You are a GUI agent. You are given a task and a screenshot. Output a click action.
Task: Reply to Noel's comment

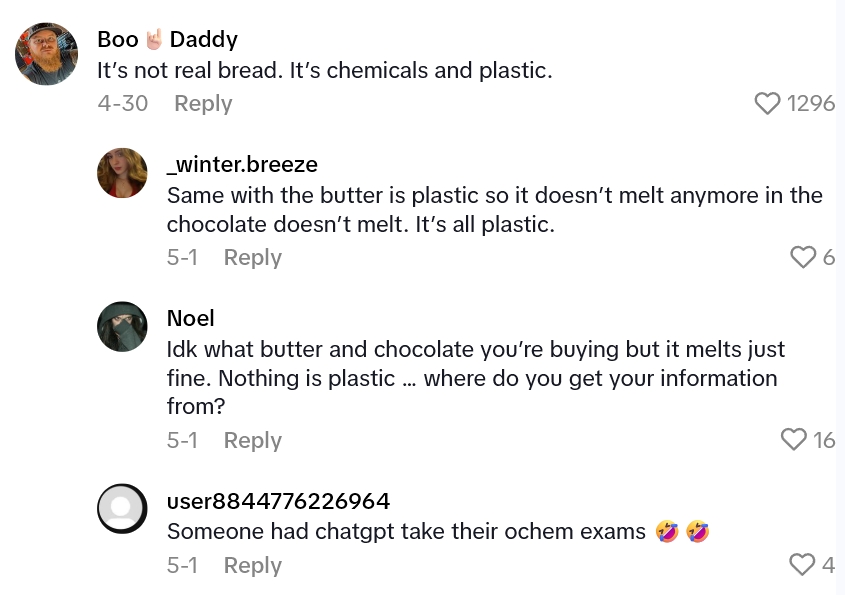[252, 441]
